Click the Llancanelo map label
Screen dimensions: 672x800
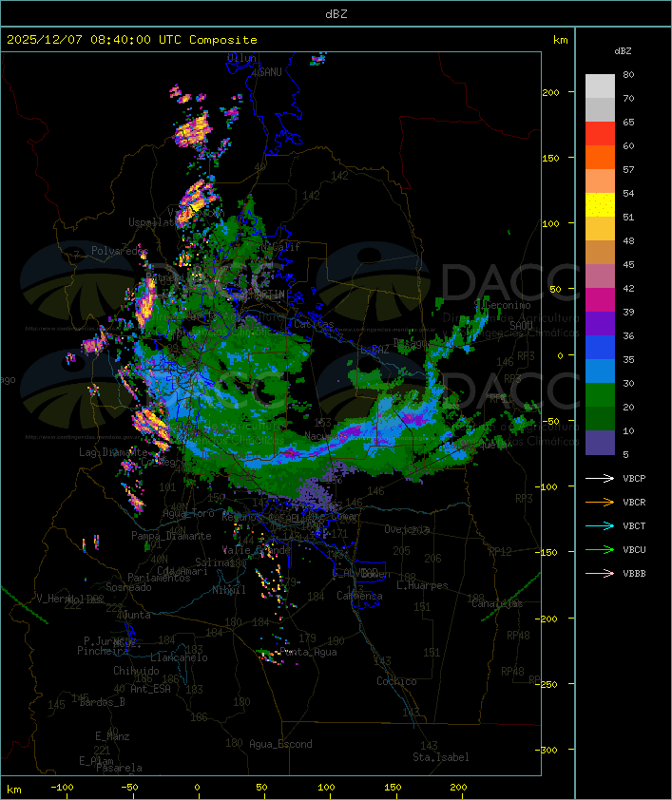(x=179, y=657)
